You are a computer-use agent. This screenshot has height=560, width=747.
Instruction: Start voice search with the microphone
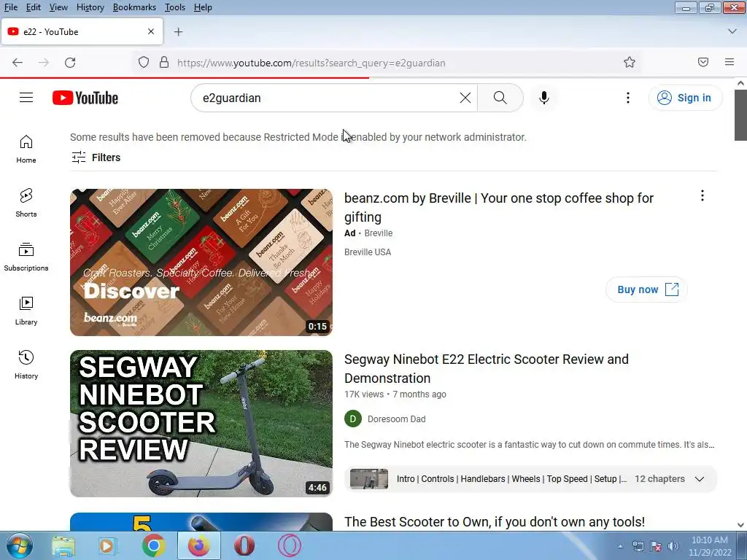point(544,98)
